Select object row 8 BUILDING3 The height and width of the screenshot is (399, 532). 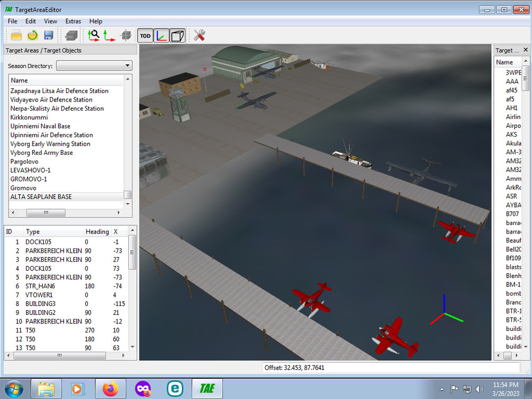[x=66, y=304]
